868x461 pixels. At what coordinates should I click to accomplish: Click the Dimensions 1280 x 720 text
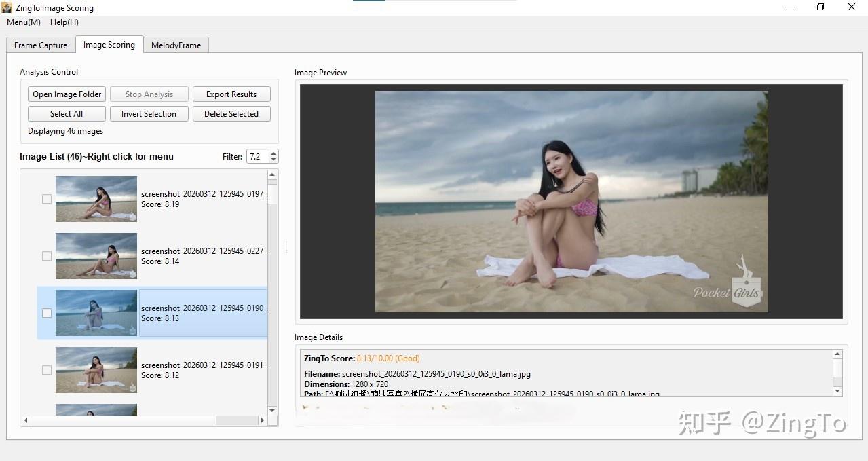coord(346,384)
